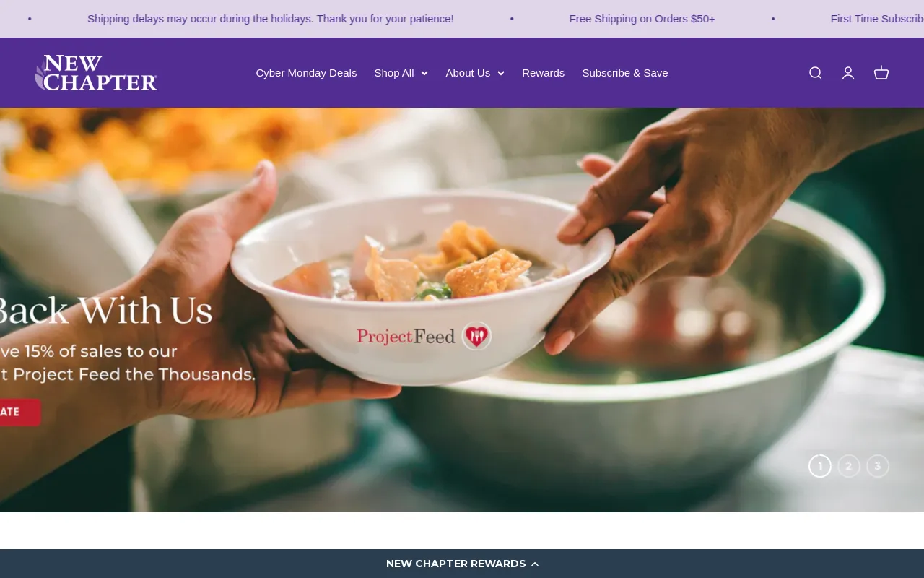
Task: Switch to slide 3 indicator
Action: pyautogui.click(x=878, y=466)
